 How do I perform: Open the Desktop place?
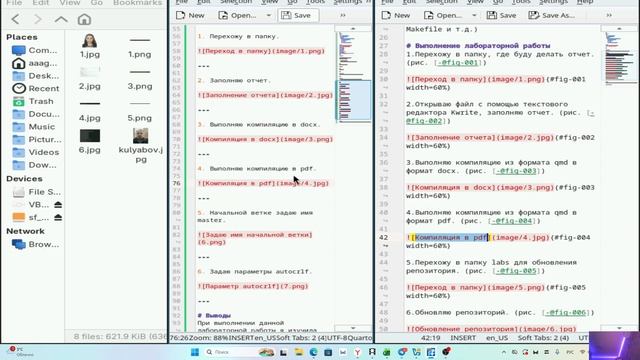pos(35,76)
